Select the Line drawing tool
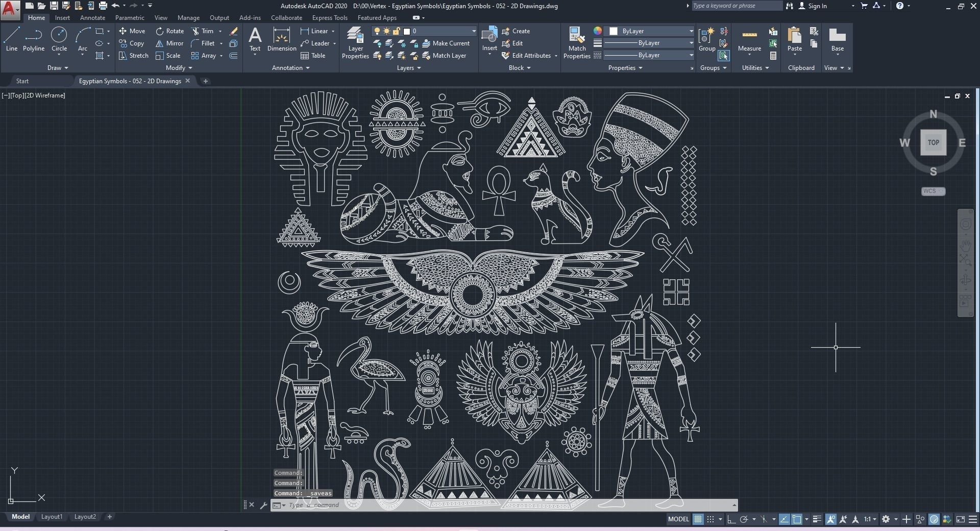The height and width of the screenshot is (531, 980). point(12,39)
